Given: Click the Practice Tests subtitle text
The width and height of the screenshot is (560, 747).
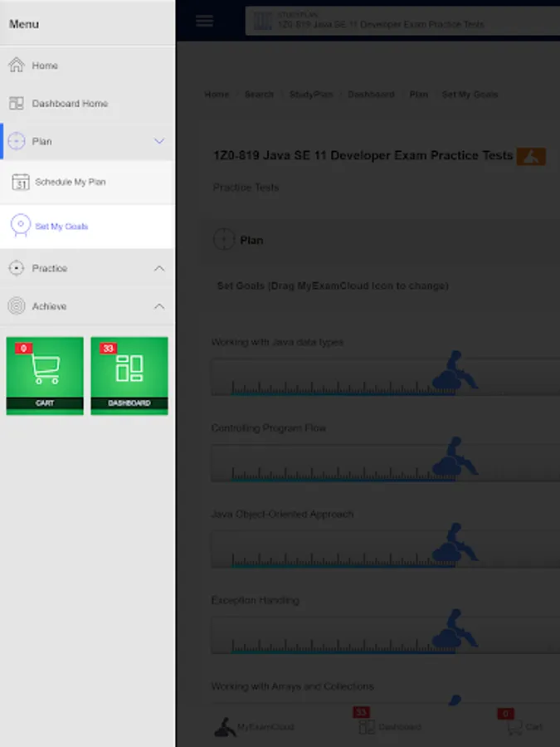Looking at the screenshot, I should pos(246,188).
